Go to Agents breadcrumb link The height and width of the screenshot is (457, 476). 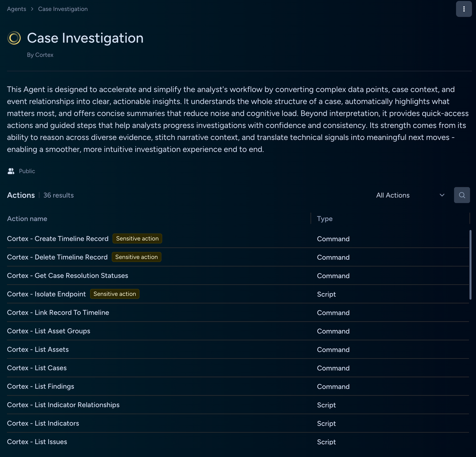(16, 9)
